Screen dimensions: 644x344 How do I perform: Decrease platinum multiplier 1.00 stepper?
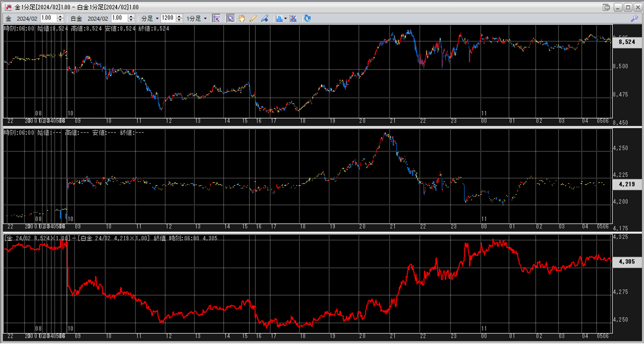coord(131,20)
